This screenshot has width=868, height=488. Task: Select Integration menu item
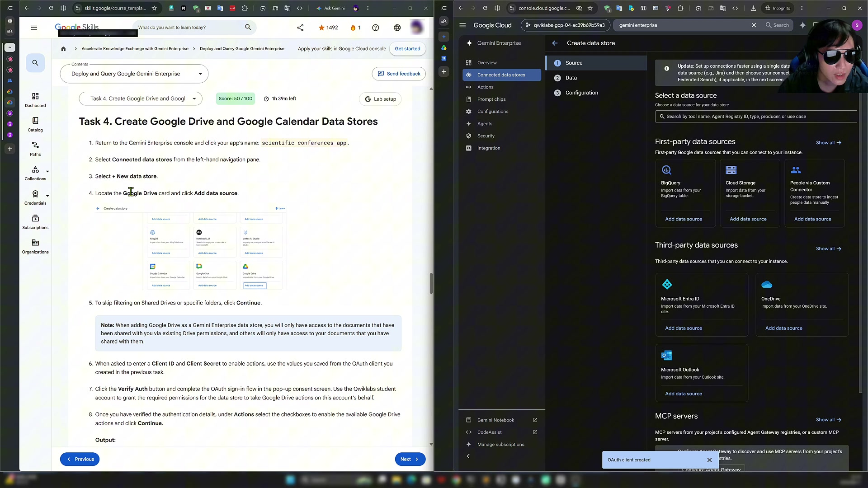click(502, 148)
